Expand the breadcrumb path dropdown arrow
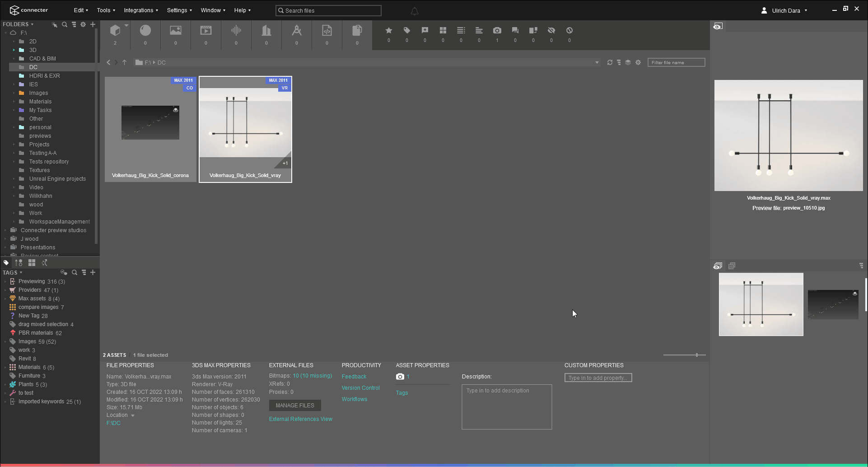Screen dimensions: 868x467 tap(597, 62)
